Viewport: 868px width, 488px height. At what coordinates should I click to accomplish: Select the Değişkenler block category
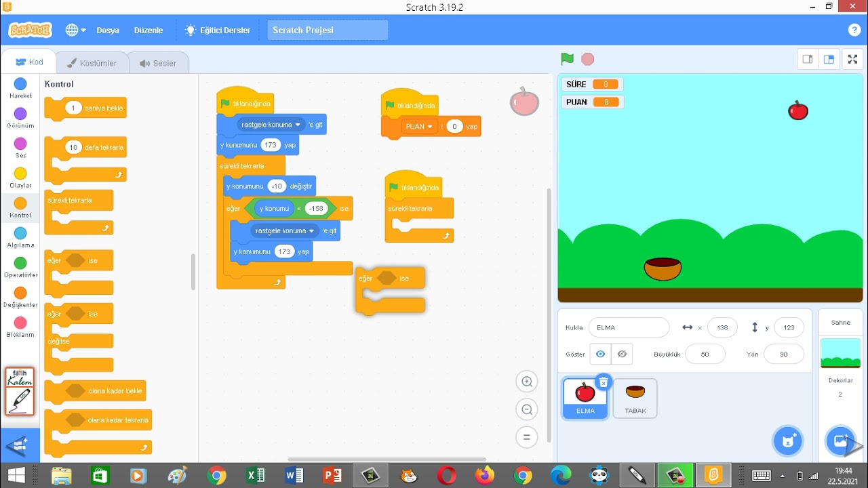(x=20, y=297)
